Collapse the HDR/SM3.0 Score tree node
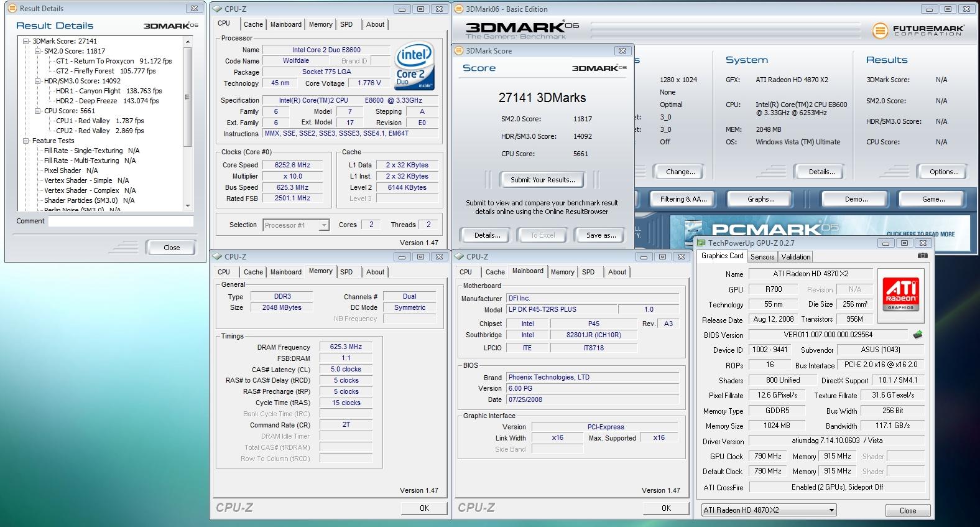The height and width of the screenshot is (527, 980). click(37, 81)
